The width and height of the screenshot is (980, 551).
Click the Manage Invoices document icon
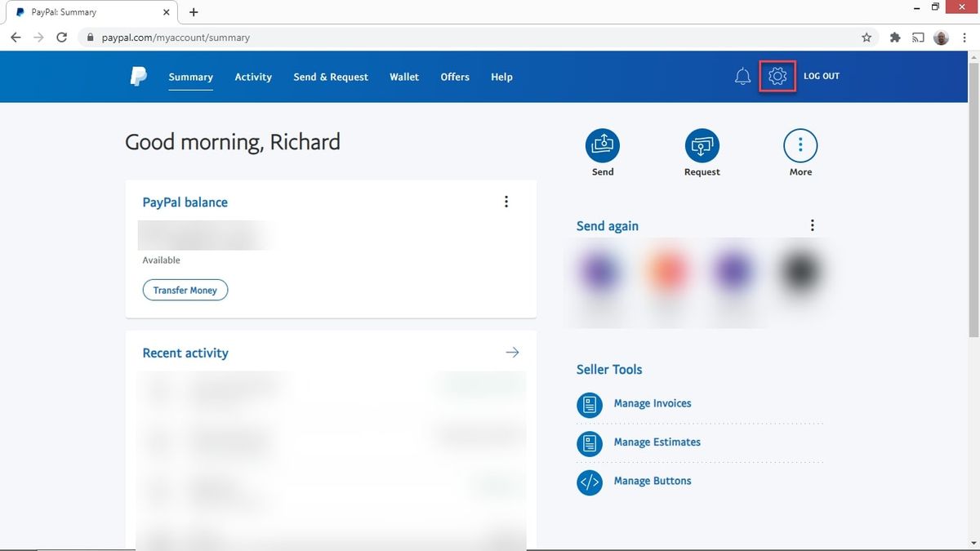tap(589, 405)
